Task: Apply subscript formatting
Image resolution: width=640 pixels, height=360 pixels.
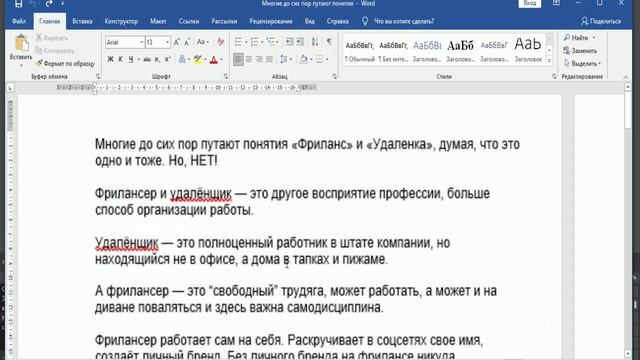Action: click(x=157, y=60)
